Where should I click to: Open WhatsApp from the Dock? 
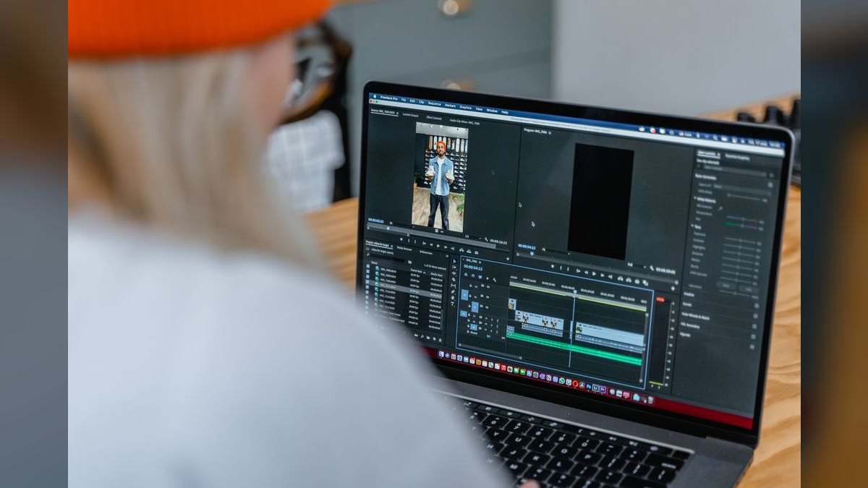click(562, 380)
